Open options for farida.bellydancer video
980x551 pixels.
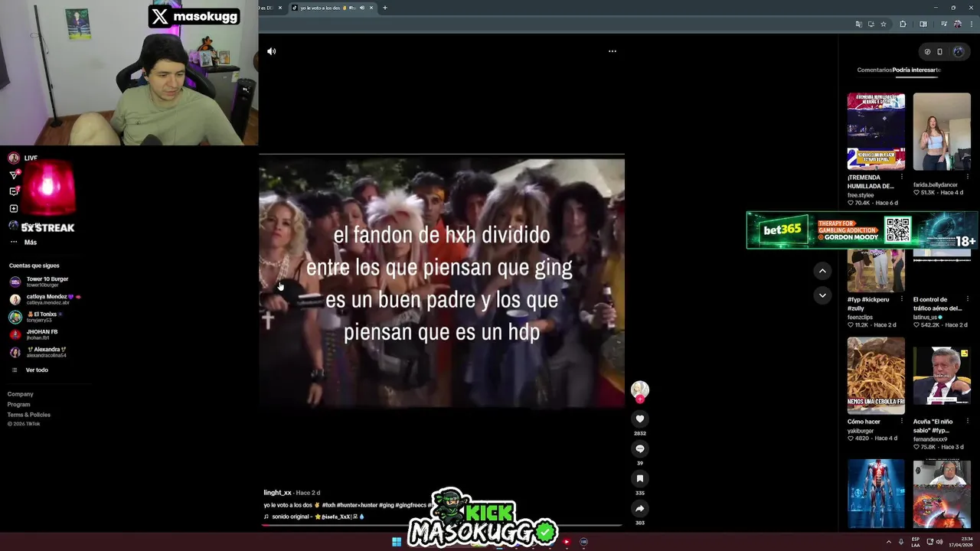968,177
